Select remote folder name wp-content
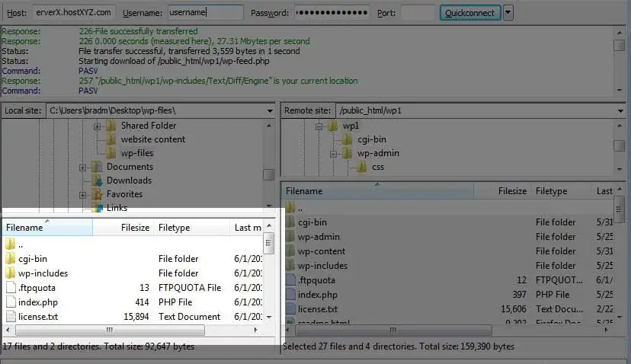The width and height of the screenshot is (631, 364). pos(322,251)
